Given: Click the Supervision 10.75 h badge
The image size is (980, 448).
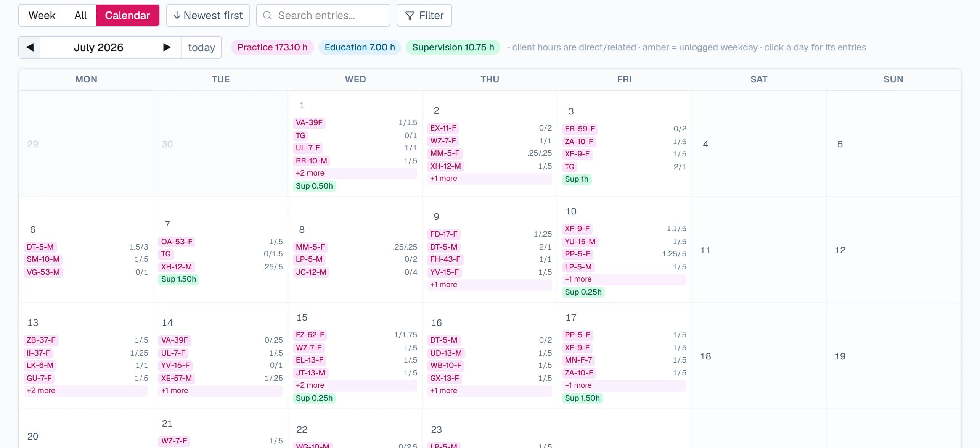Looking at the screenshot, I should 453,47.
